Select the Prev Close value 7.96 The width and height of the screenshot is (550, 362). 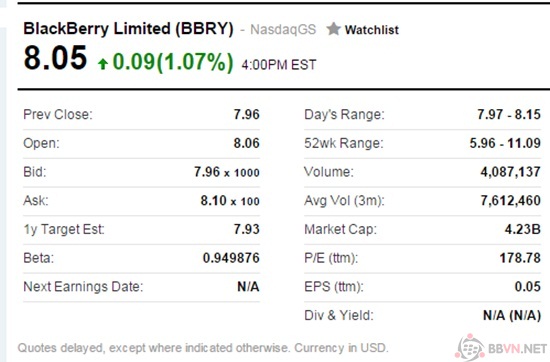tap(247, 115)
